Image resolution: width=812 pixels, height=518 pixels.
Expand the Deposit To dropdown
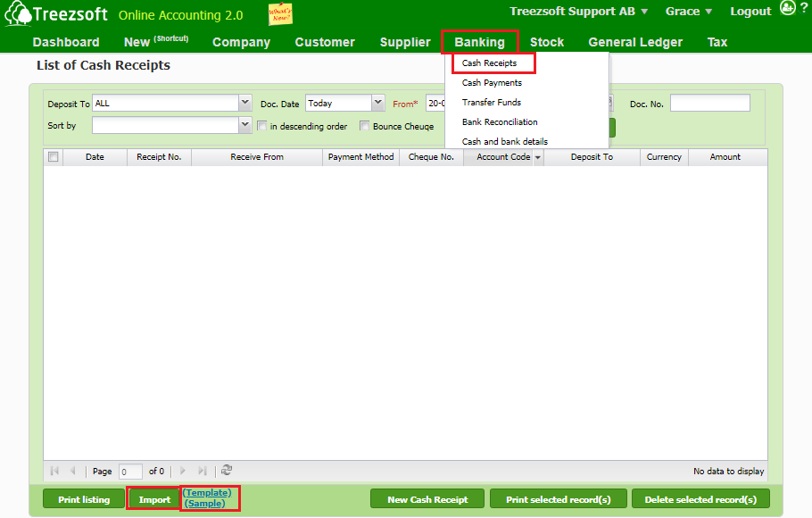[x=245, y=104]
